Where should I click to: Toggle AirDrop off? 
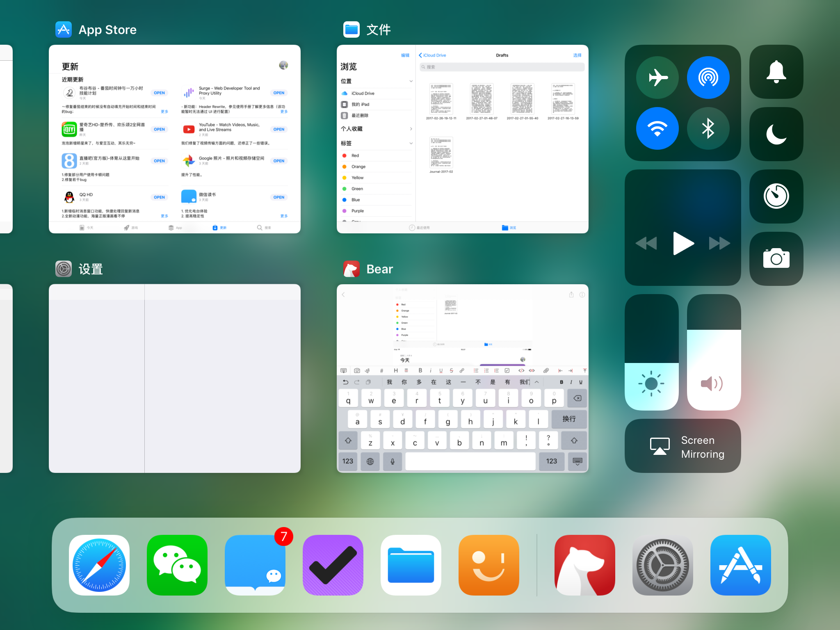click(708, 78)
